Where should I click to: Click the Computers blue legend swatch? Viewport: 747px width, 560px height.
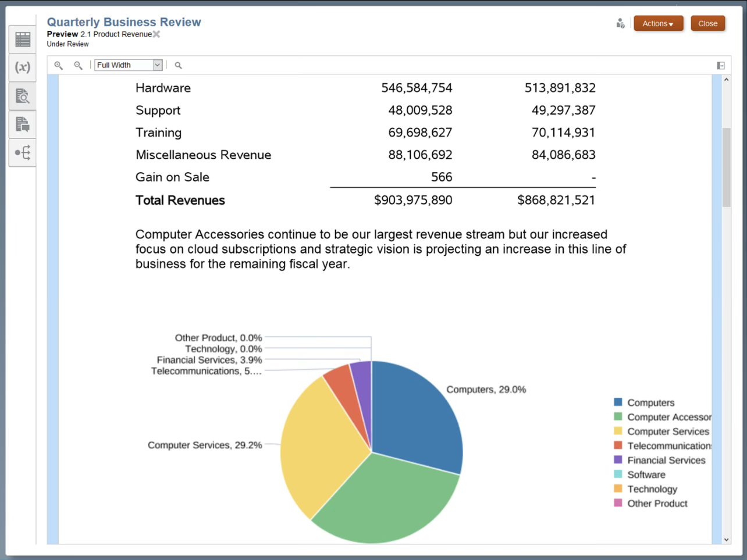coord(618,402)
